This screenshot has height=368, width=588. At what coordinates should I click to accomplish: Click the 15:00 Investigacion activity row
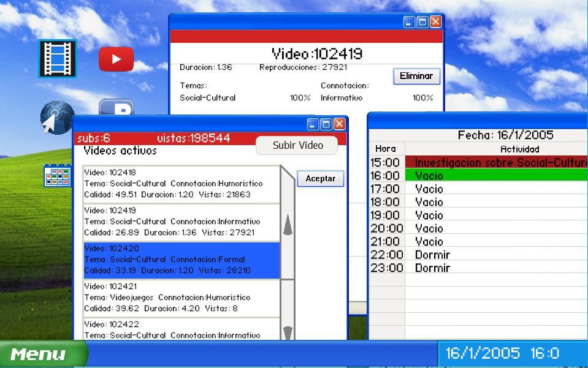tap(495, 162)
